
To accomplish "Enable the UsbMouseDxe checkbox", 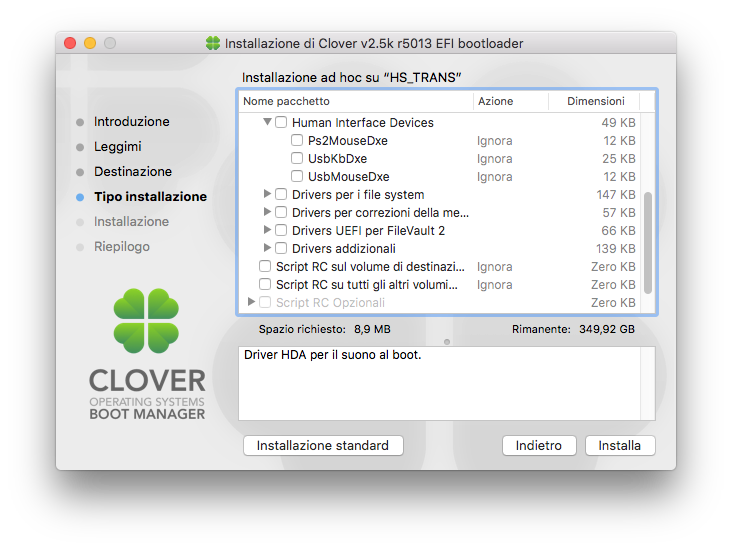I will pyautogui.click(x=297, y=176).
